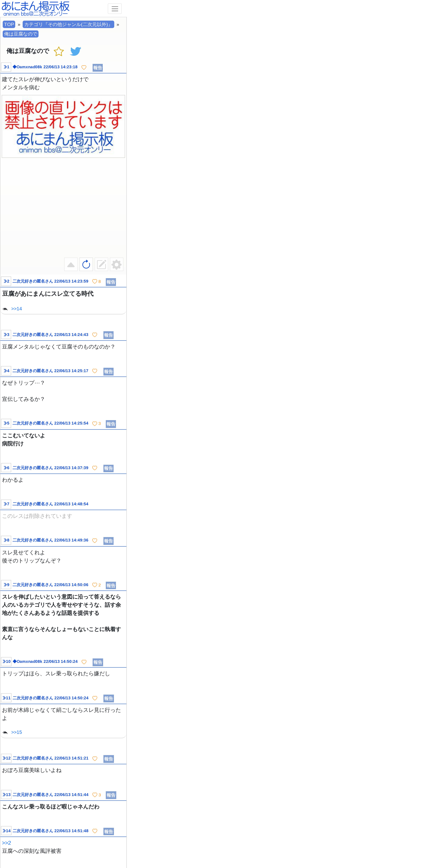Report post 10 with 報告 button
This screenshot has height=868, width=434.
[x=98, y=662]
